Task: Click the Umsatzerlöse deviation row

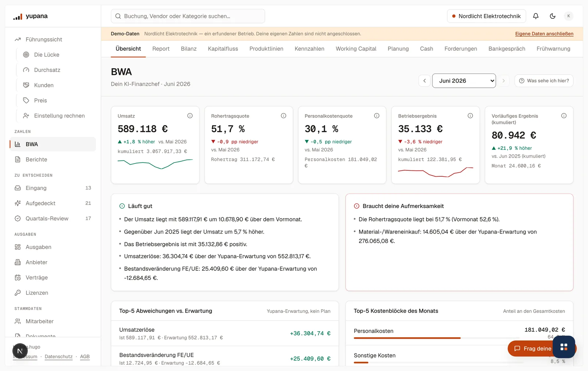Action: pyautogui.click(x=225, y=334)
